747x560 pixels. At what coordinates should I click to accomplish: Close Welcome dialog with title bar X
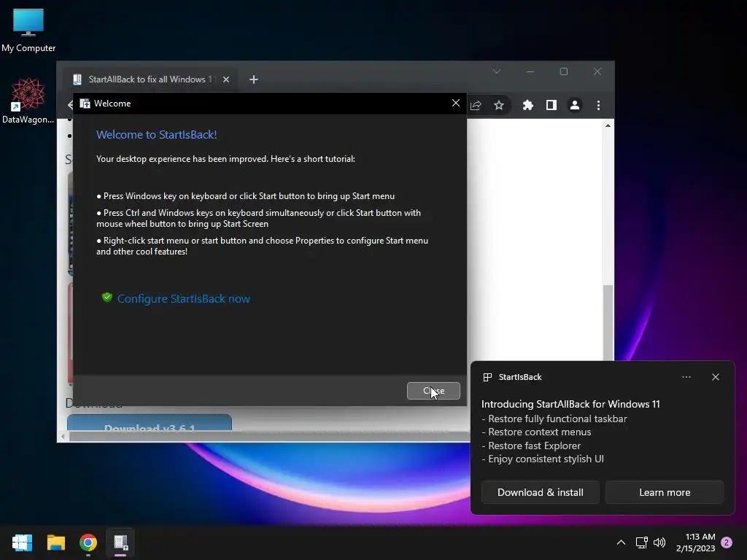(456, 103)
